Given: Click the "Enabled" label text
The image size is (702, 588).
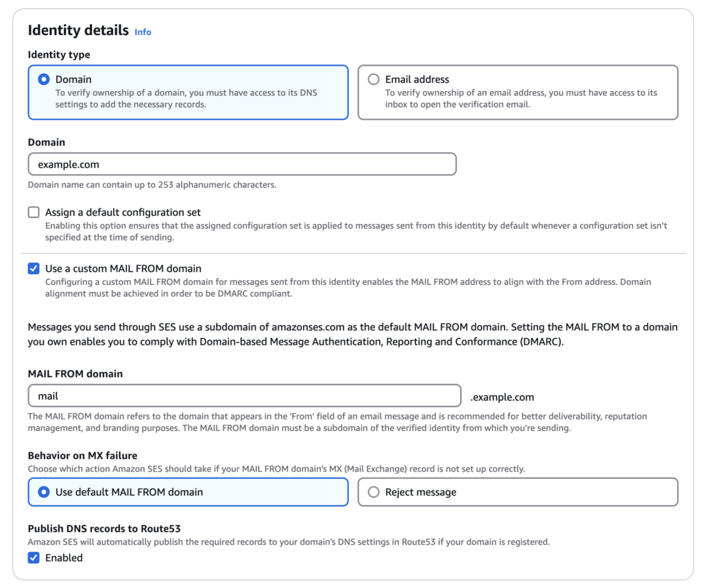Looking at the screenshot, I should tap(64, 558).
